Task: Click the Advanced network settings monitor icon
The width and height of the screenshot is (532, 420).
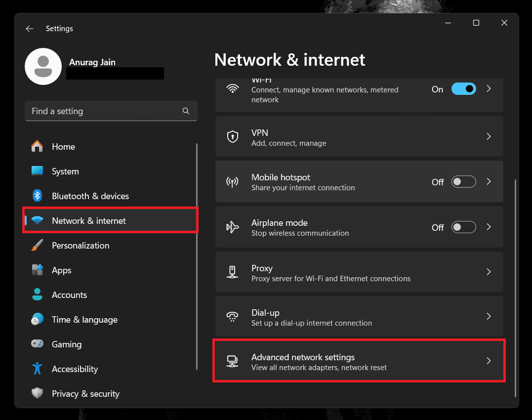Action: (x=232, y=362)
